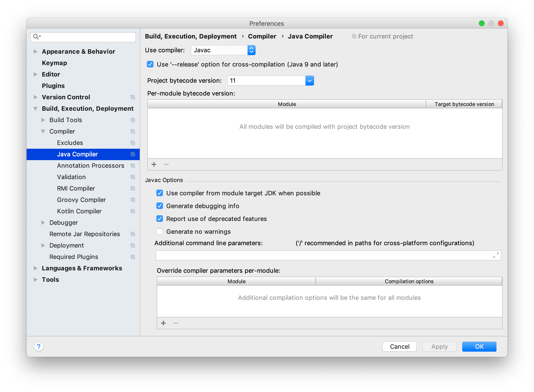Click the project-level icon next to Annotation Processors

coord(133,166)
